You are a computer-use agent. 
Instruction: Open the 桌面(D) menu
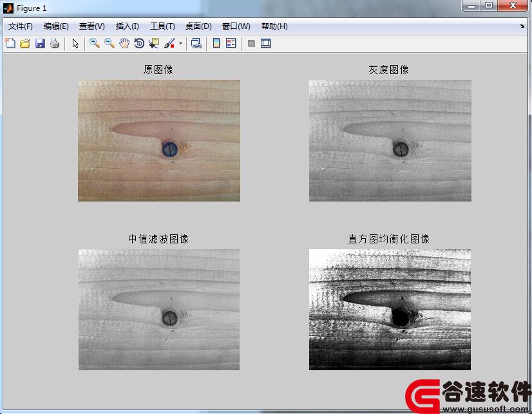(x=198, y=26)
